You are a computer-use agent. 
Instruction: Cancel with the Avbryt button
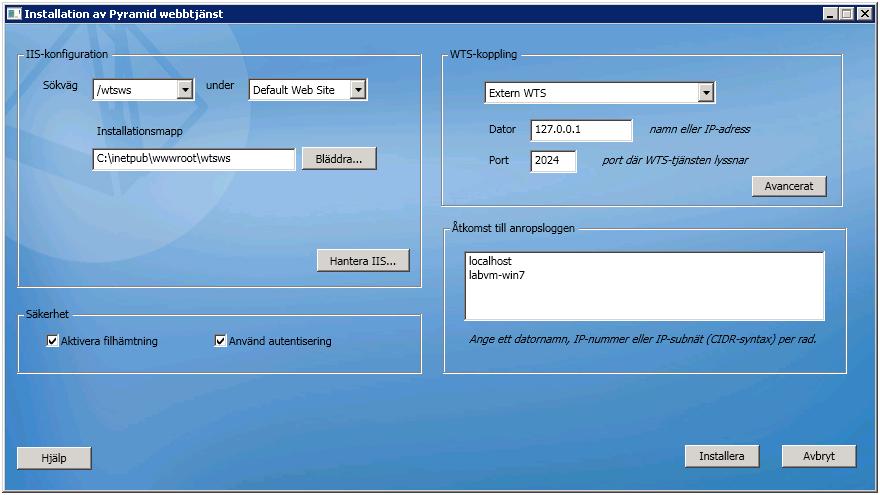819,456
